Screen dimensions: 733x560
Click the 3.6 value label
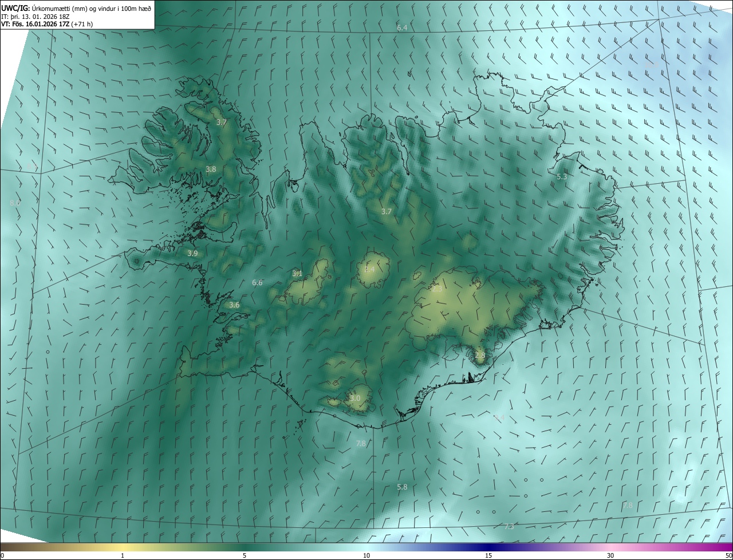tap(234, 305)
